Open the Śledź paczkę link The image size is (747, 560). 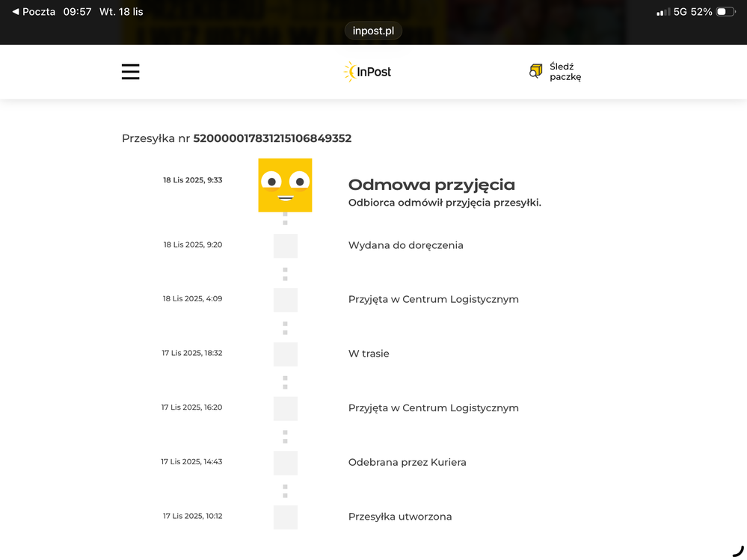click(x=565, y=72)
